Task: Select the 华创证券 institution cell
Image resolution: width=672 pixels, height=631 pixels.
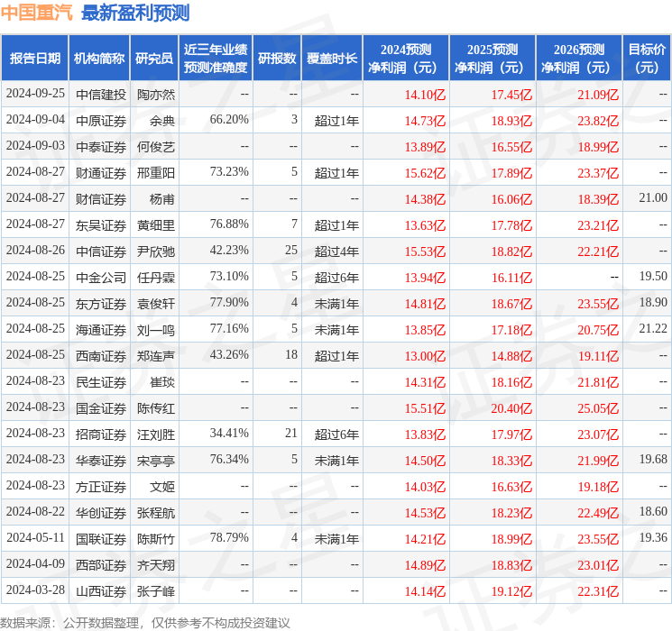Action: tap(101, 513)
